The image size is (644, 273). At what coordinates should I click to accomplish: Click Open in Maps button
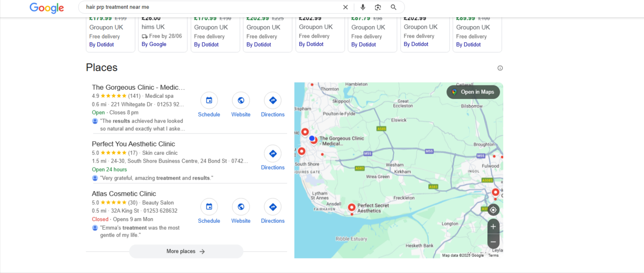point(473,92)
